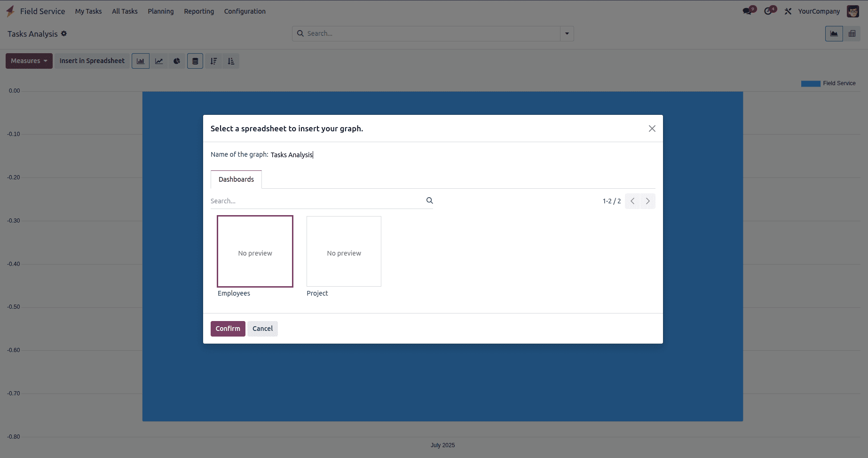Toggle the Field Service legend color swatch
Image resolution: width=868 pixels, height=458 pixels.
tap(811, 83)
